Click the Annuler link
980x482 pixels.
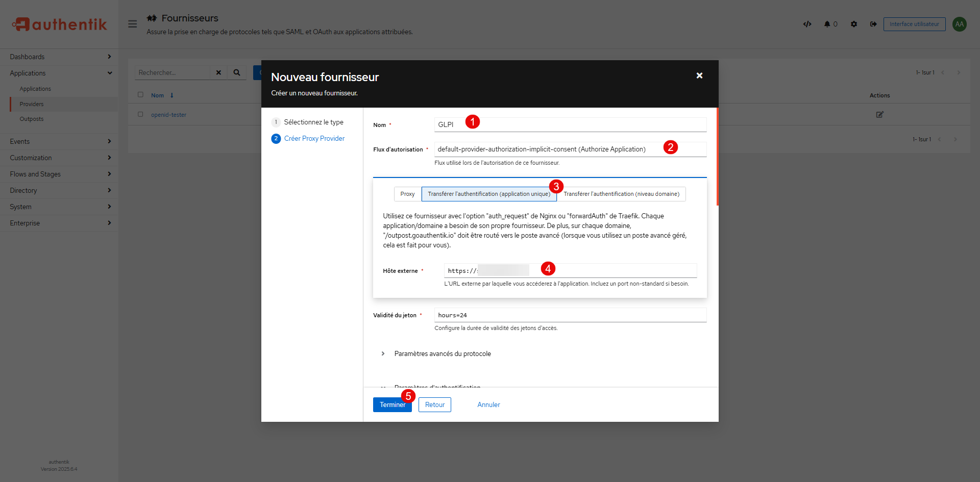(x=488, y=404)
